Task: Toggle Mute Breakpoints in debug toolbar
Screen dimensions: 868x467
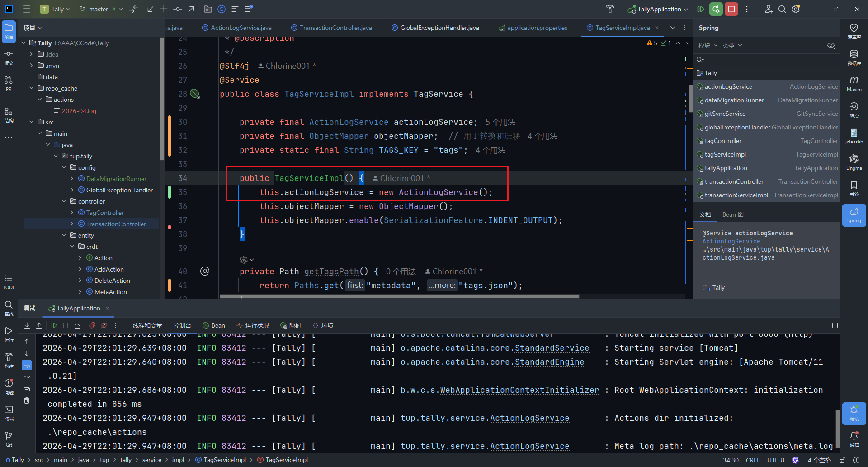Action: [104, 325]
